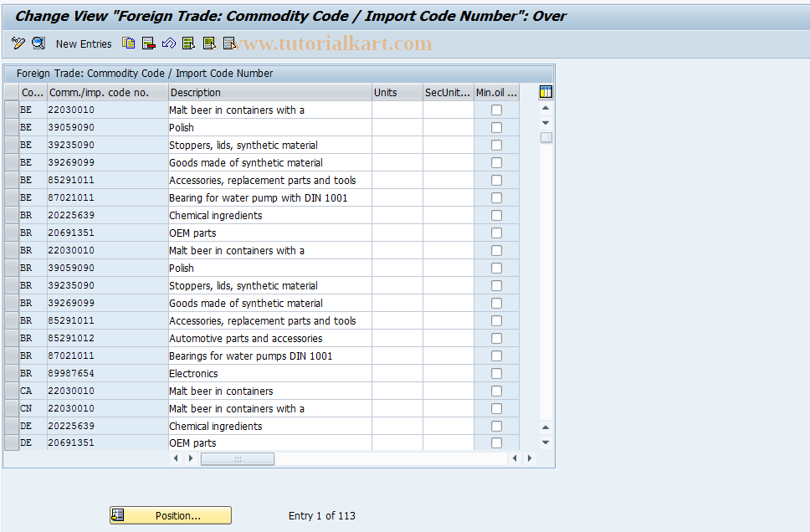This screenshot has width=810, height=532.
Task: Click the Display-to-Change mode icon
Action: point(38,43)
